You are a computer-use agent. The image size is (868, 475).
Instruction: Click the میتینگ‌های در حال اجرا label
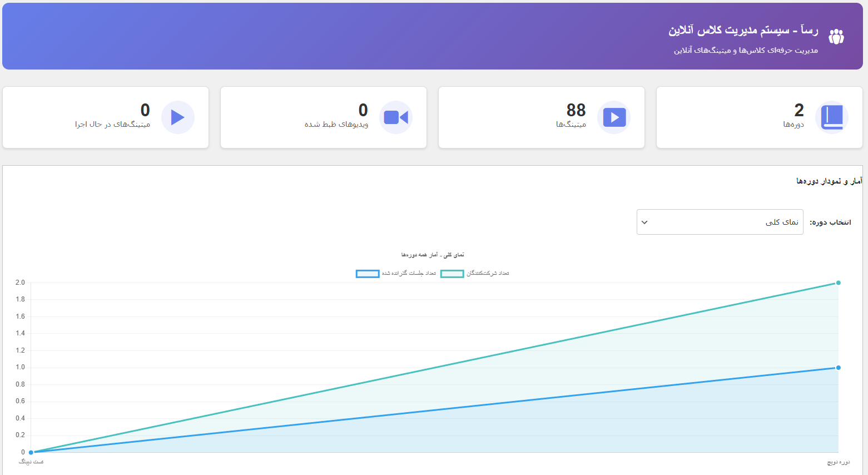(113, 125)
